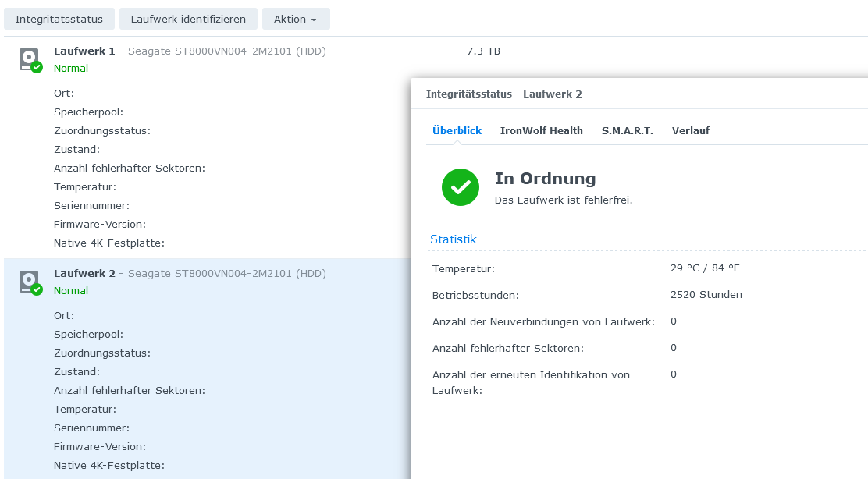Select the Laufwerk 2 drive title
868x479 pixels.
tap(84, 273)
